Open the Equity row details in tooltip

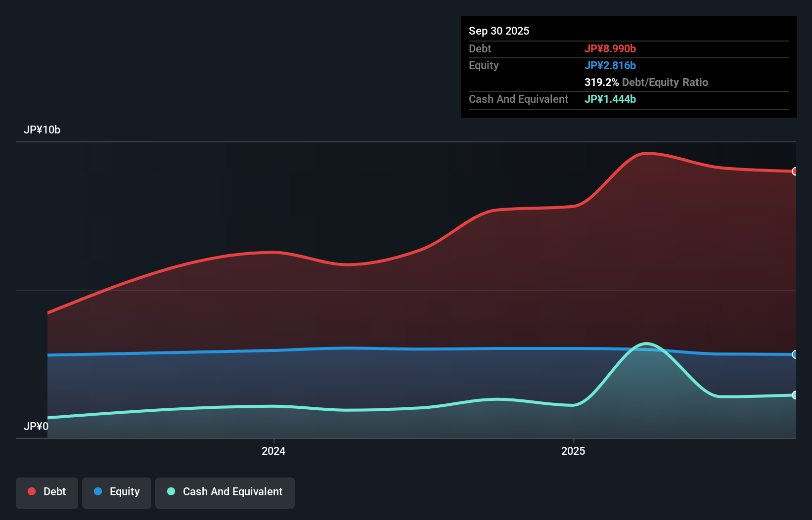click(x=484, y=65)
